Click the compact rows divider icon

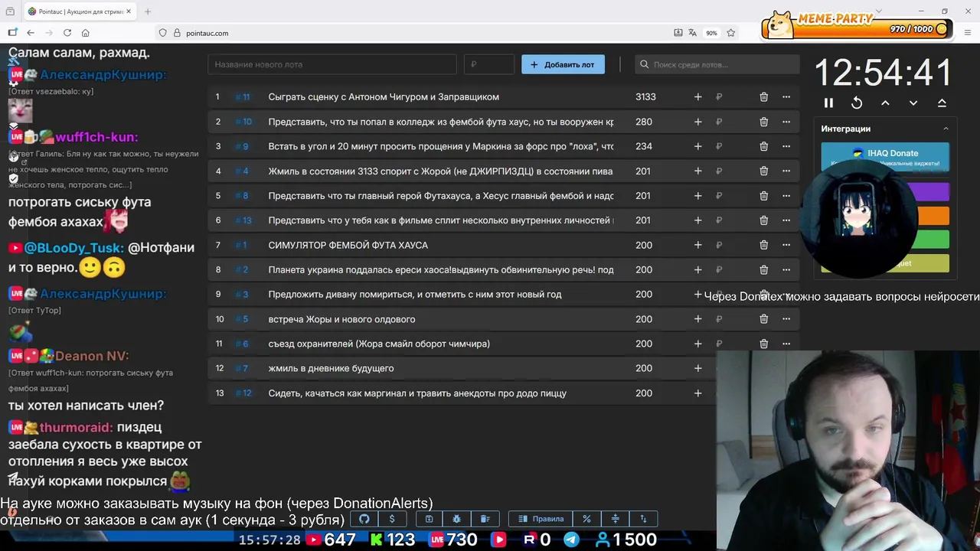coord(615,519)
